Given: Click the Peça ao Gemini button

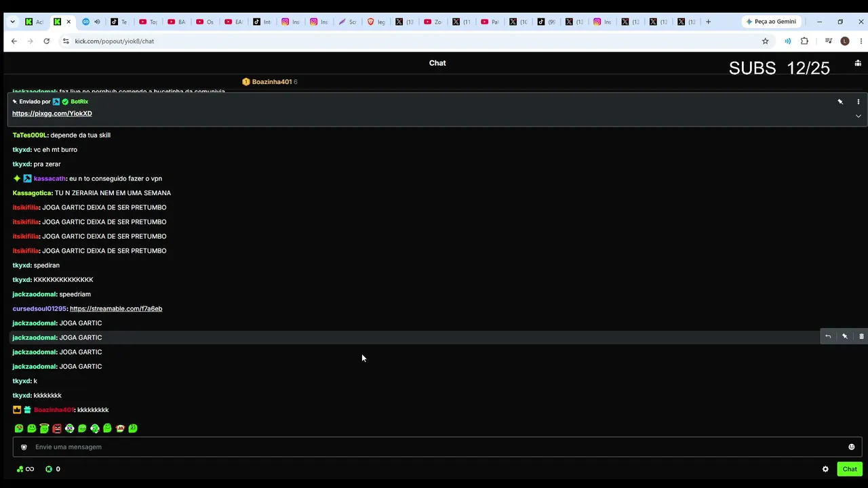Looking at the screenshot, I should coord(771,22).
